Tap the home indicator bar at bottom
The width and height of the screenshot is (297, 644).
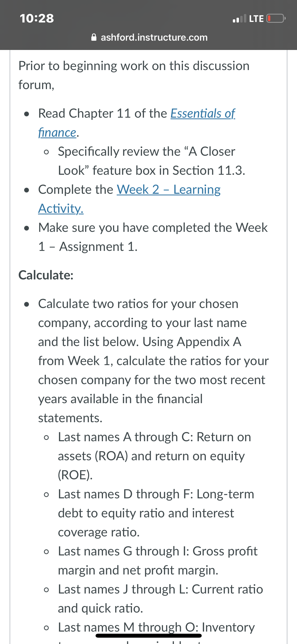149,636
